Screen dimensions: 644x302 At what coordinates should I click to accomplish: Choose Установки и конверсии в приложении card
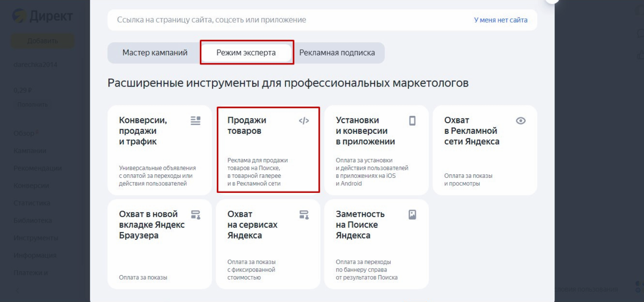(x=376, y=150)
